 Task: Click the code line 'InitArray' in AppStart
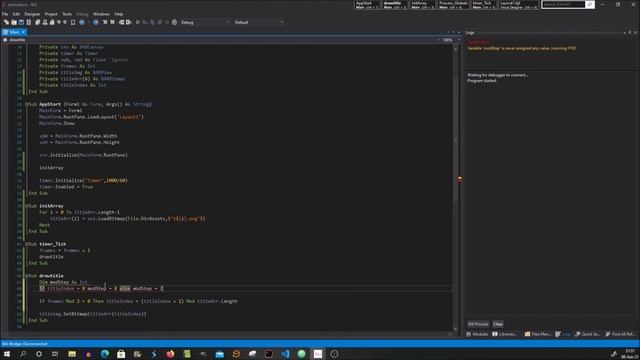[51, 168]
